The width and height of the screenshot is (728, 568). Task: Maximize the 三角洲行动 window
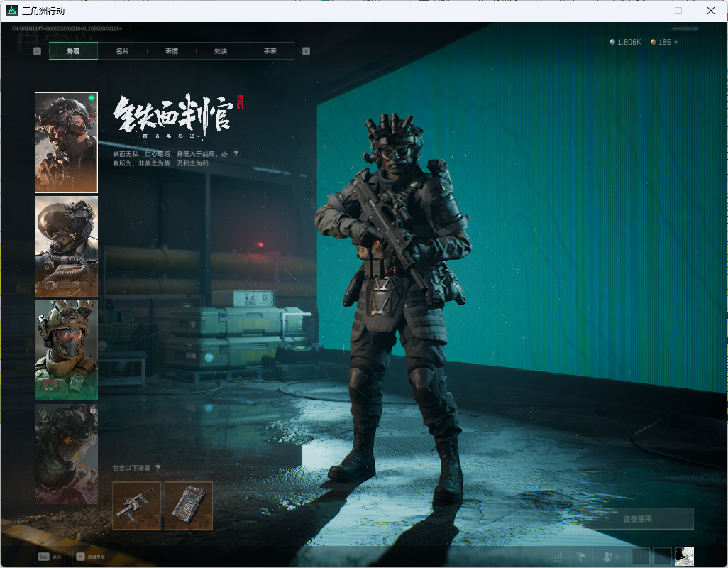tap(678, 11)
